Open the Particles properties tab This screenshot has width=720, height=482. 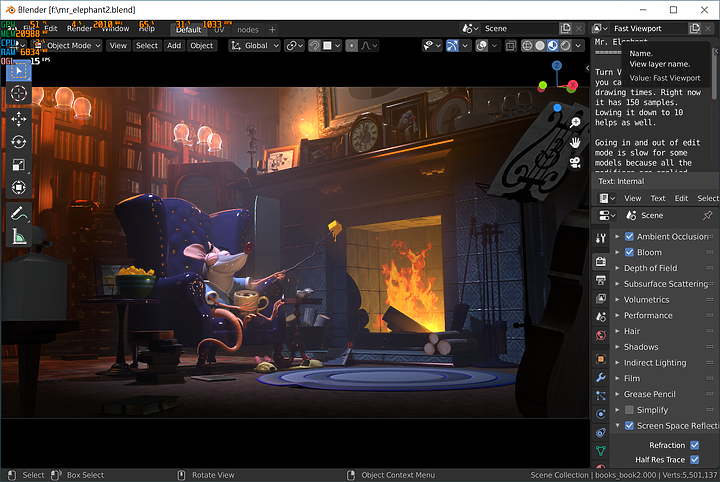point(601,396)
